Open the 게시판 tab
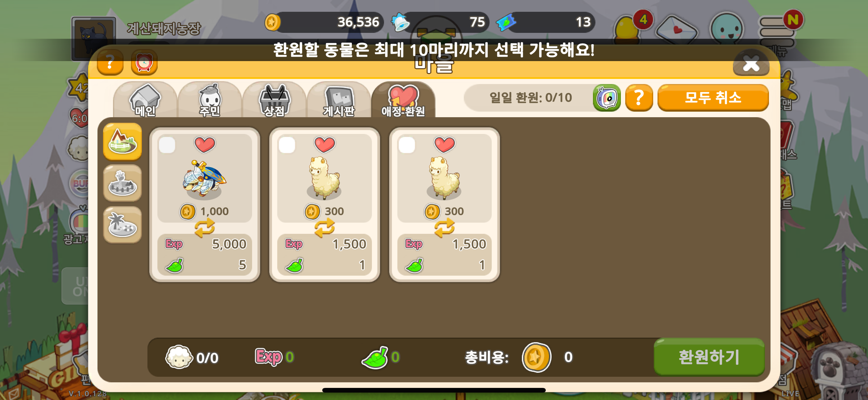 click(x=339, y=100)
